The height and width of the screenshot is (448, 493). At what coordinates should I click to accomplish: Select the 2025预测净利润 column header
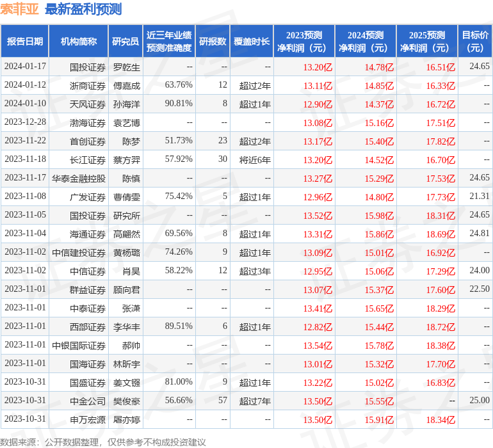click(x=427, y=41)
